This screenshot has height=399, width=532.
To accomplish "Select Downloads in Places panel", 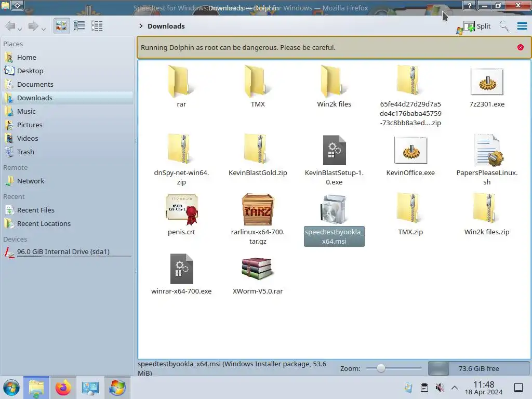I will 67,98.
